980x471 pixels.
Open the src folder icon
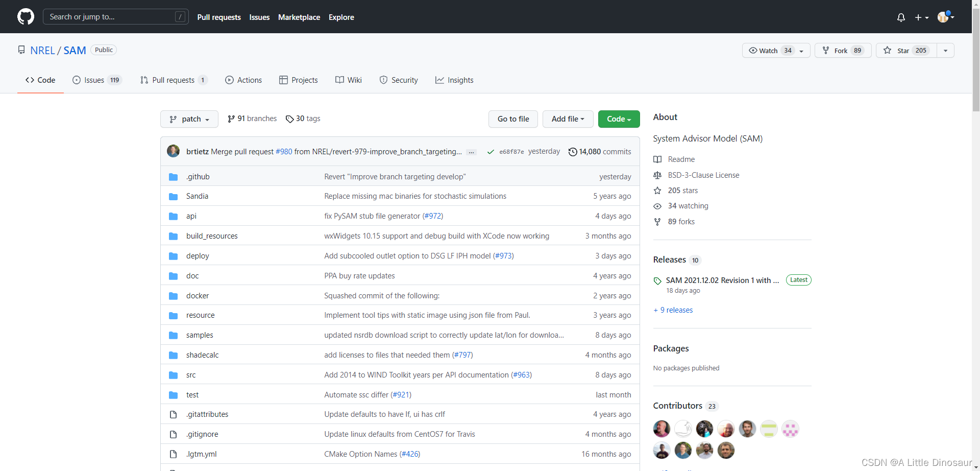[174, 375]
